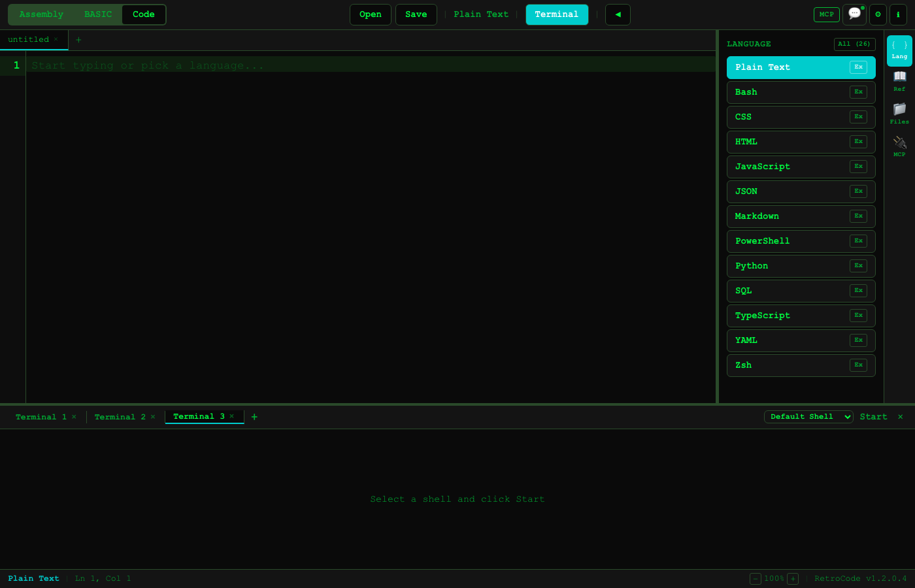The width and height of the screenshot is (915, 588).
Task: Open the Default Shell dropdown
Action: coord(808,416)
